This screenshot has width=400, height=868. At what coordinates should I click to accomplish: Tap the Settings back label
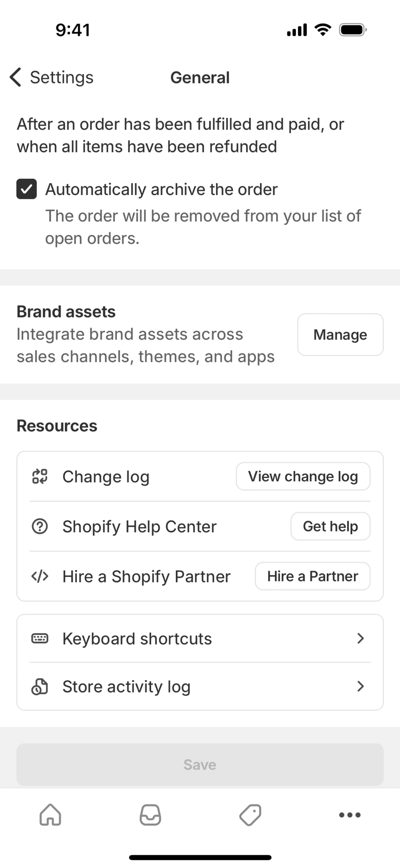(62, 77)
